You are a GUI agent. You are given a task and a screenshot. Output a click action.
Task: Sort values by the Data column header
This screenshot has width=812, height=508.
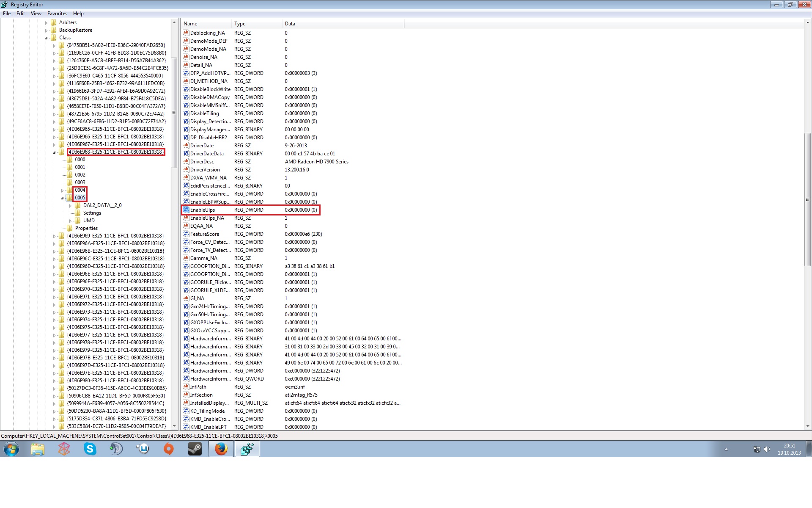tap(343, 24)
